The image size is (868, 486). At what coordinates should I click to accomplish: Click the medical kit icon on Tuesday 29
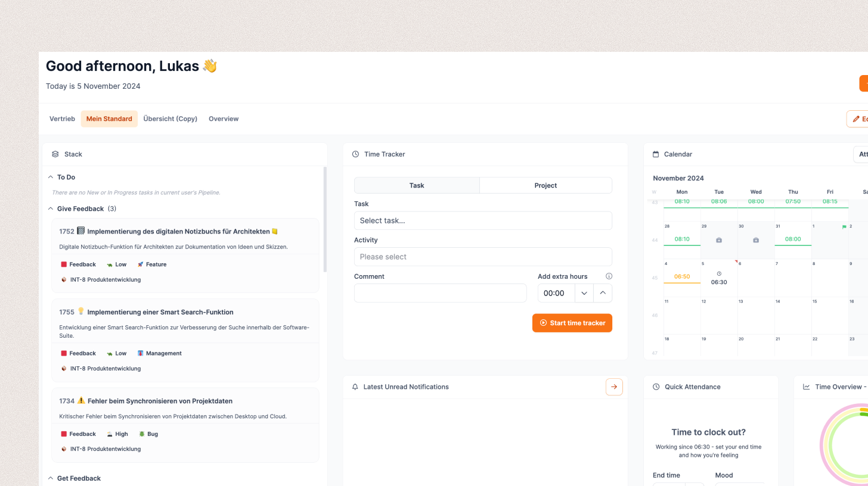[719, 240]
